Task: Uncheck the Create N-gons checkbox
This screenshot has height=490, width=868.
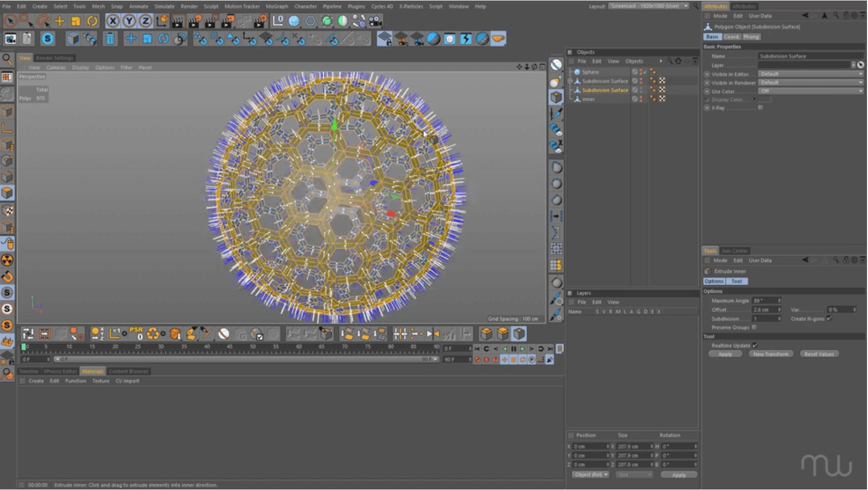Action: coord(829,318)
